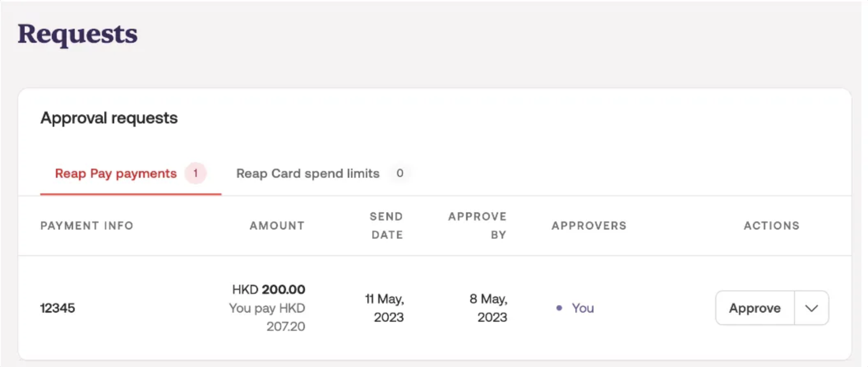Approve the 12345 payment request
The image size is (868, 367).
click(x=755, y=308)
